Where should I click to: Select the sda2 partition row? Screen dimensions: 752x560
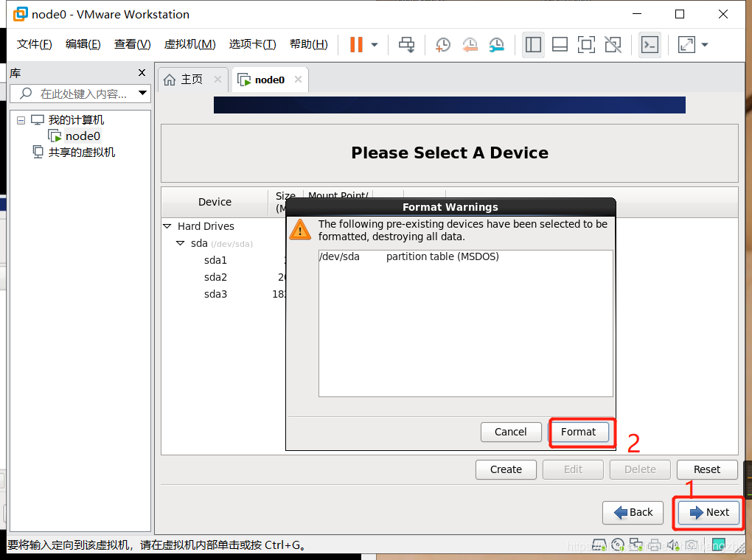[215, 277]
